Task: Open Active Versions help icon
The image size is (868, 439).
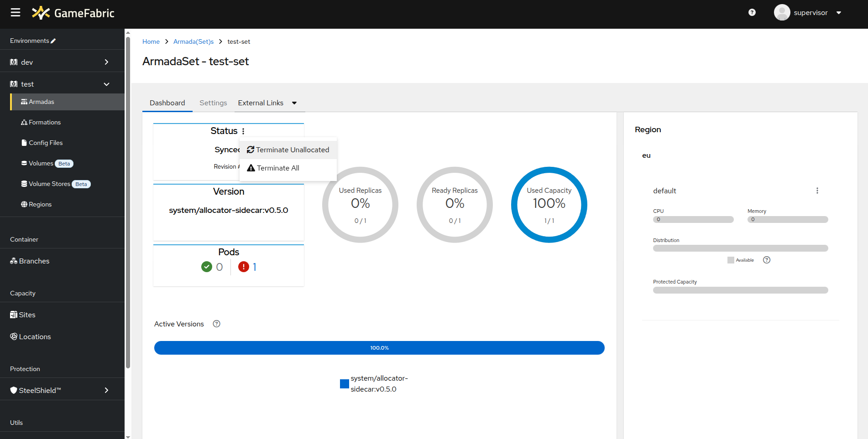Action: pos(217,324)
